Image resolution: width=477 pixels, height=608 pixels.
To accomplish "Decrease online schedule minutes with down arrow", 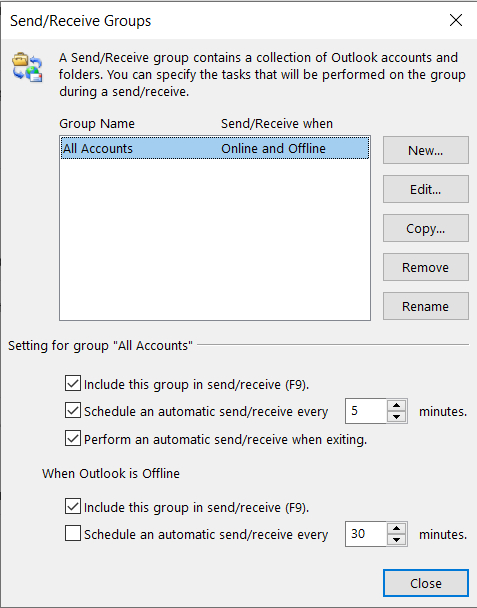I will click(396, 416).
